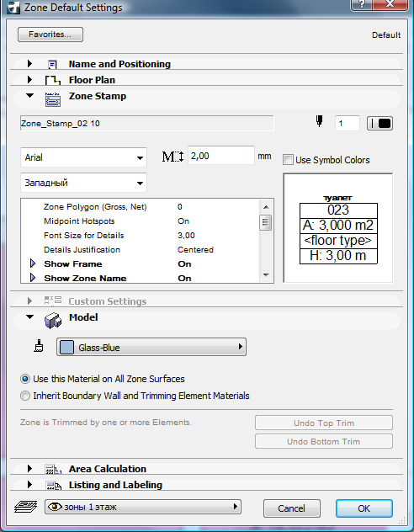The width and height of the screenshot is (414, 532).
Task: Click the Favorites... button
Action: click(50, 35)
